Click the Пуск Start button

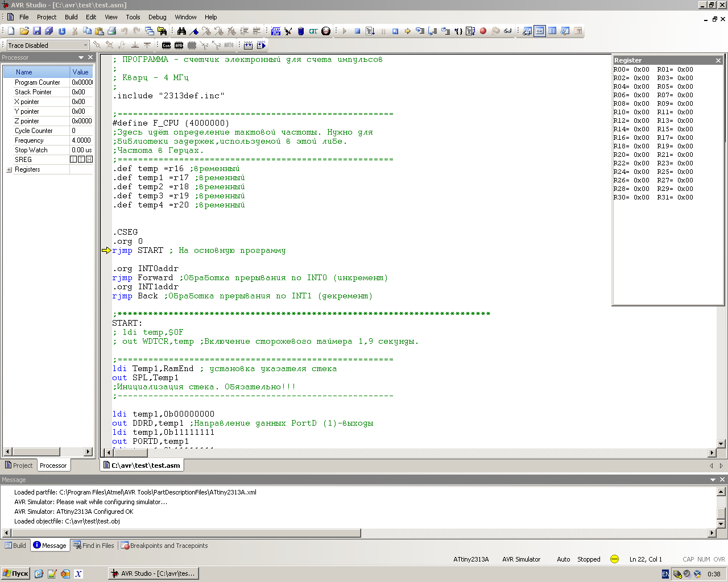click(15, 573)
